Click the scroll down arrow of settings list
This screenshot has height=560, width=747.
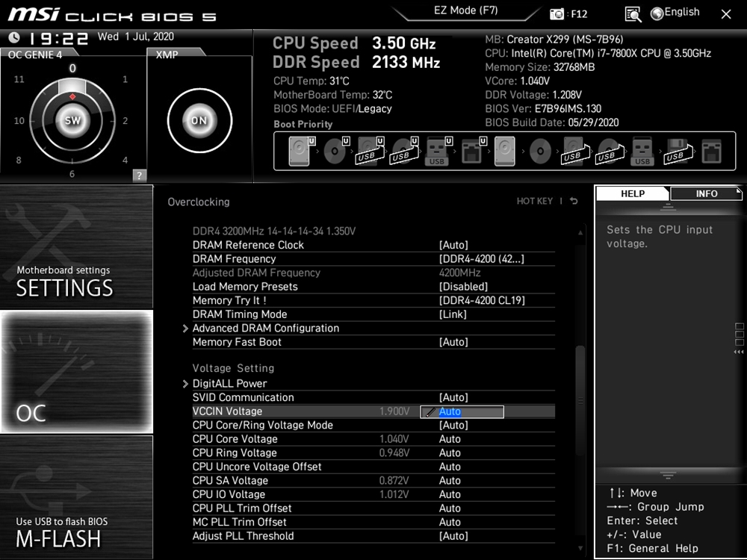(580, 549)
